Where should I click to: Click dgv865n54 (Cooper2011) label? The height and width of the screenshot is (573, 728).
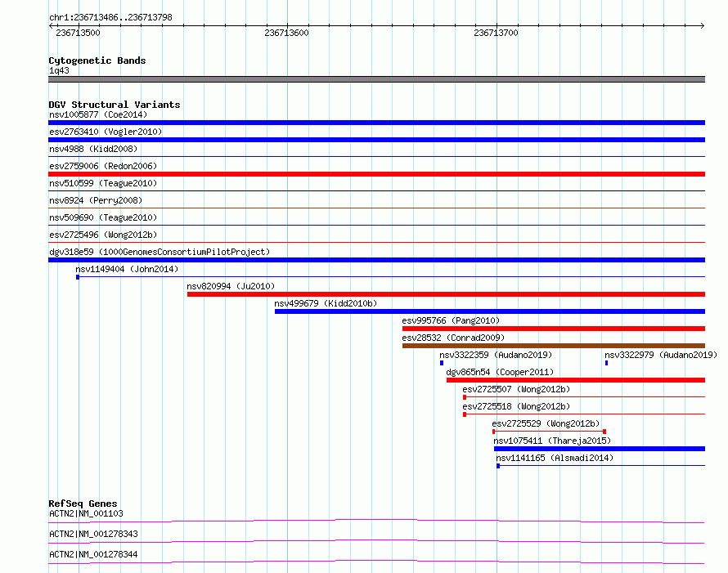[500, 372]
